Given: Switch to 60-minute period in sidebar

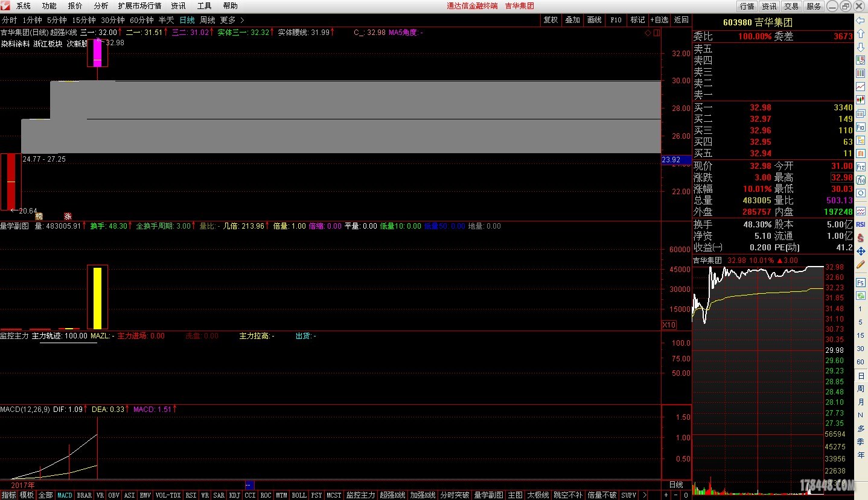Looking at the screenshot, I should click(860, 362).
